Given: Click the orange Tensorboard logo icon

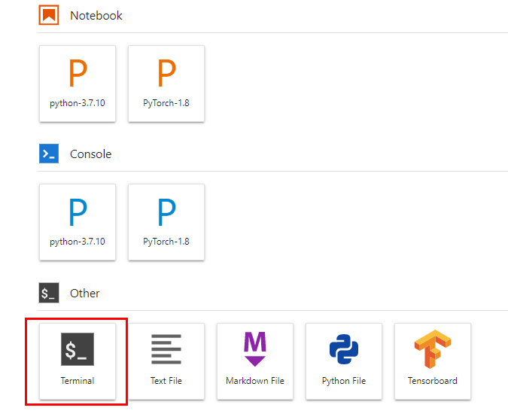Looking at the screenshot, I should pyautogui.click(x=433, y=349).
